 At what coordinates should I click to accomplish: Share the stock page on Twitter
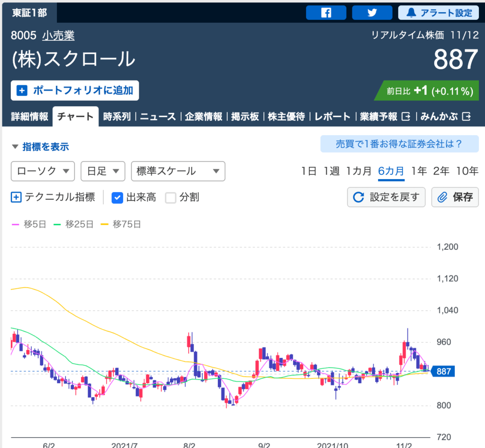point(372,13)
